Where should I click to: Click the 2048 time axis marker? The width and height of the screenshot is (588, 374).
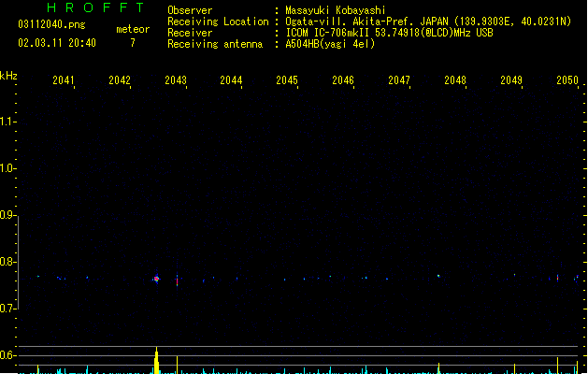(x=455, y=80)
